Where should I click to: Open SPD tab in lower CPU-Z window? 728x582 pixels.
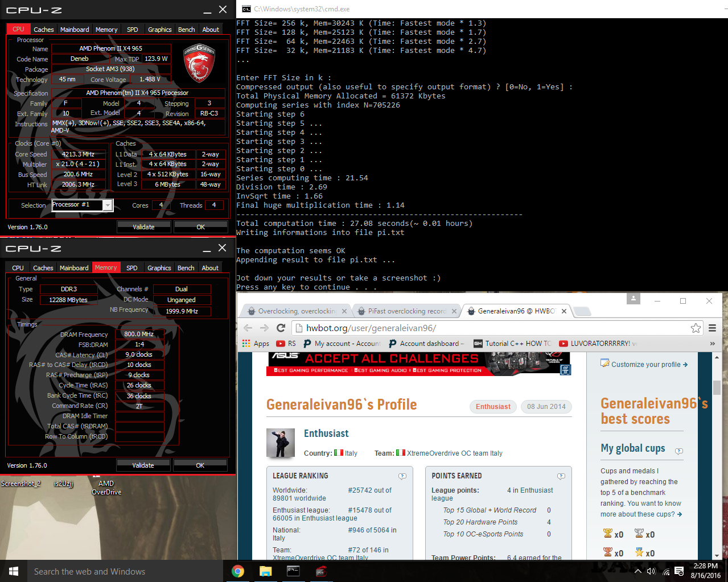(x=132, y=268)
